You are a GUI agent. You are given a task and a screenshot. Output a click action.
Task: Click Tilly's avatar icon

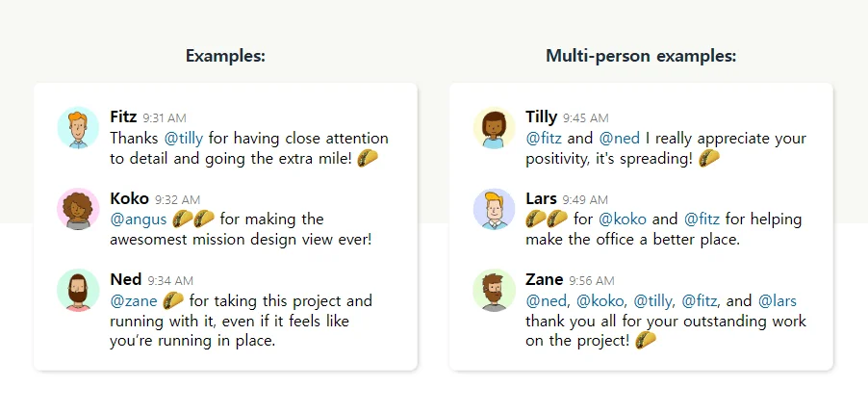[494, 128]
